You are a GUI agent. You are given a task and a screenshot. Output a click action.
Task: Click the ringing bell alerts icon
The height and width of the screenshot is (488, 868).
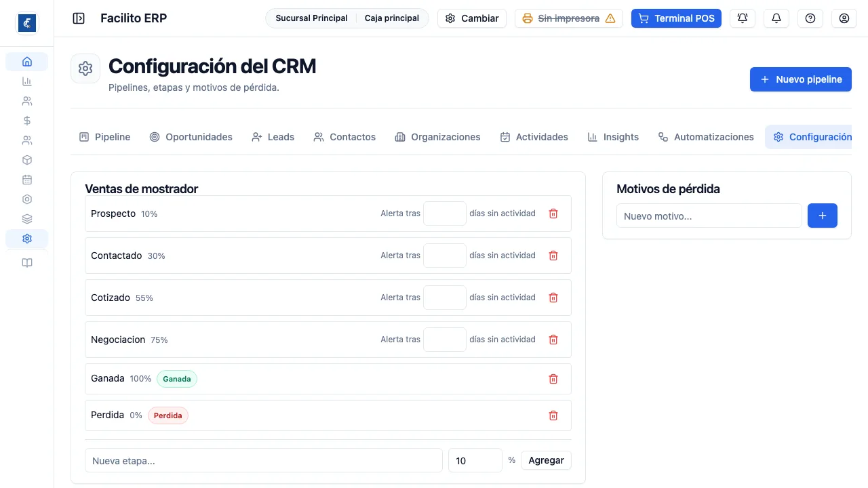tap(743, 18)
